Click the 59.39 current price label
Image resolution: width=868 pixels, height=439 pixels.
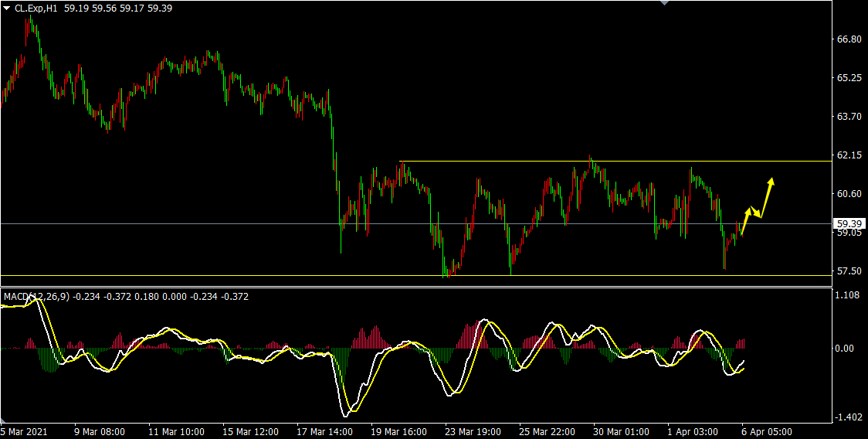[x=849, y=224]
